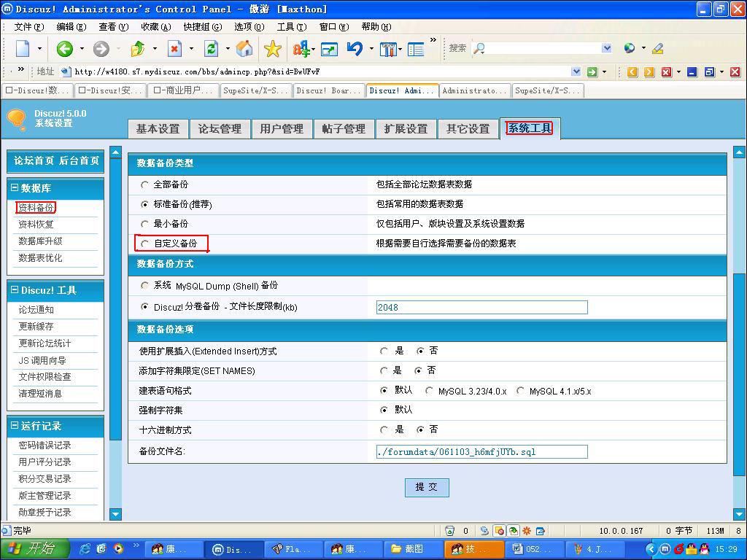Open the 数据表优化 sidebar link
The height and width of the screenshot is (560, 747).
click(40, 257)
